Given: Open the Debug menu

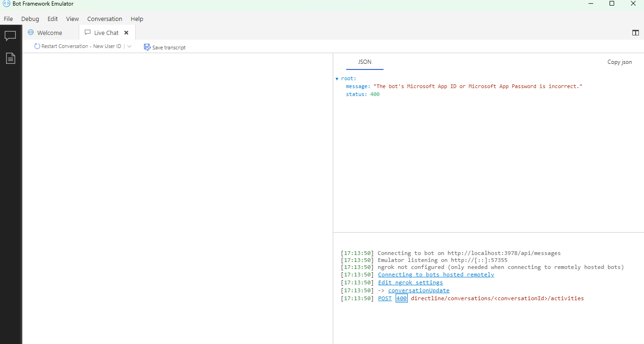Looking at the screenshot, I should pos(30,19).
